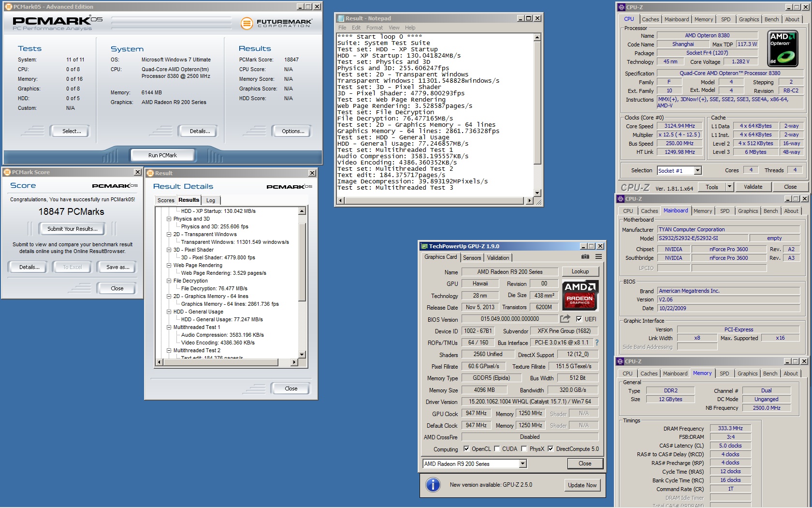The width and height of the screenshot is (812, 508).
Task: Click the CPU-Z Core Speed value 3124.94 MHz
Action: click(x=680, y=126)
